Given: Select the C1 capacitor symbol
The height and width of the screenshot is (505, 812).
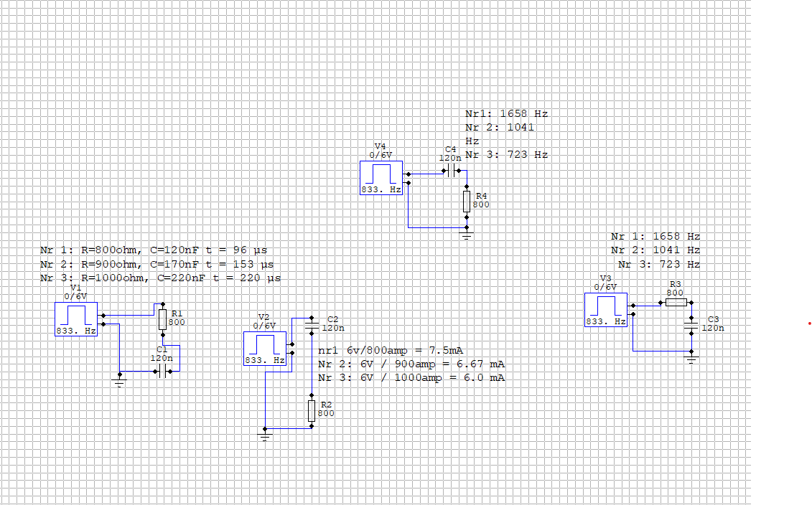Looking at the screenshot, I should click(x=162, y=371).
